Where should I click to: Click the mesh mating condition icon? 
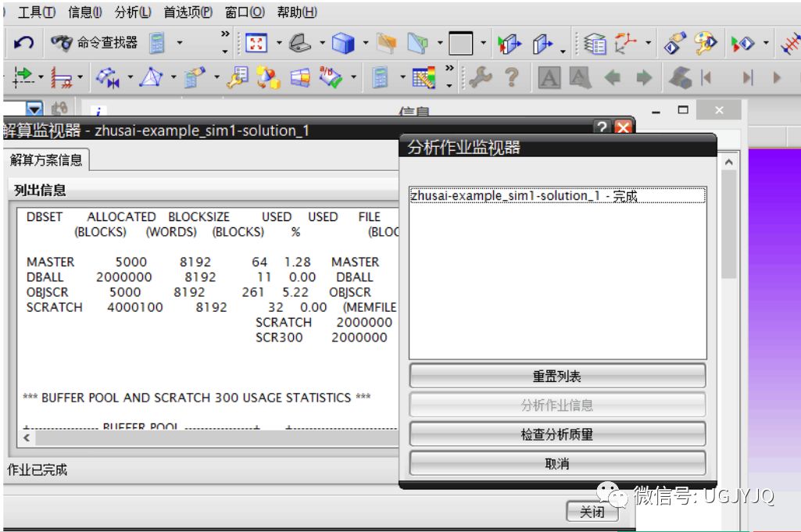tap(108, 77)
